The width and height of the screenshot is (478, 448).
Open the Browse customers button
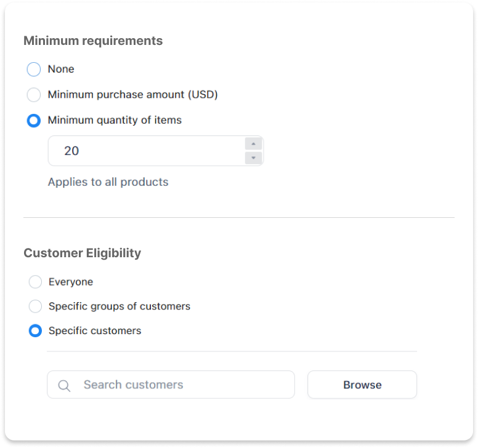coord(362,385)
